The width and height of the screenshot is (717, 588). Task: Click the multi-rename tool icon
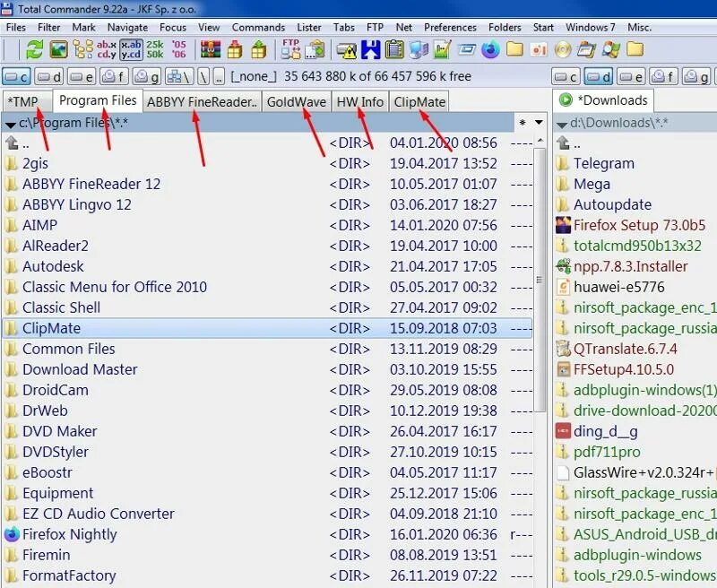(x=315, y=49)
